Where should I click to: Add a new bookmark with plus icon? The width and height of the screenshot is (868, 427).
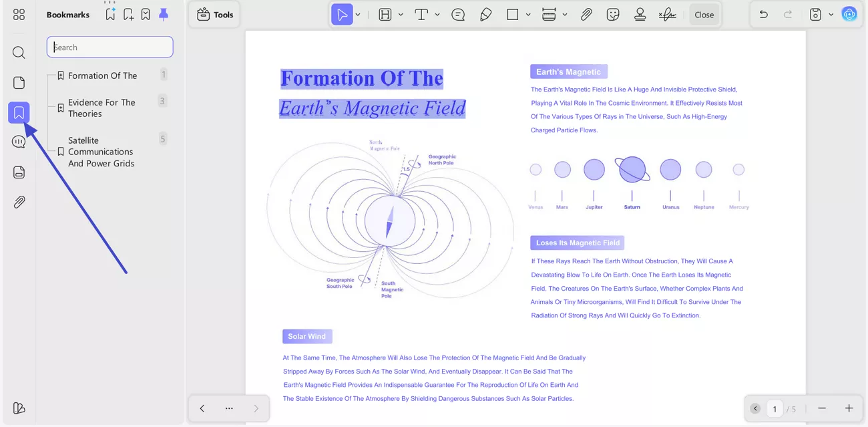(128, 15)
